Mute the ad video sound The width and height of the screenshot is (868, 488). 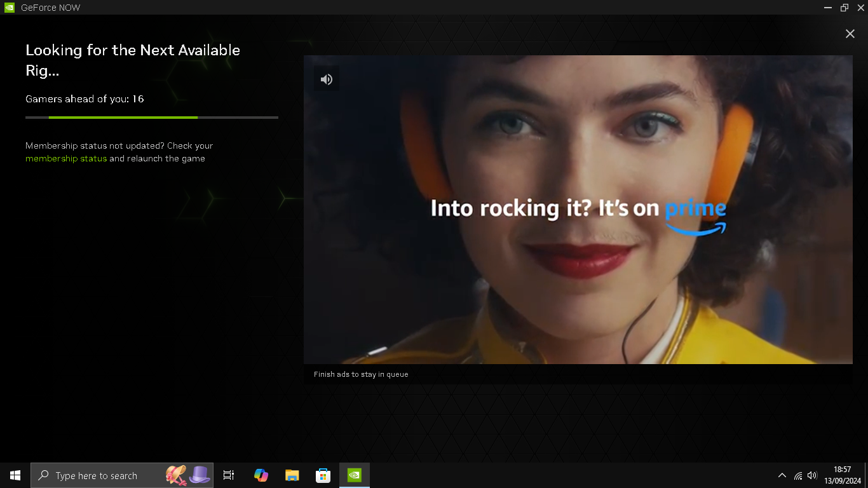pos(327,79)
